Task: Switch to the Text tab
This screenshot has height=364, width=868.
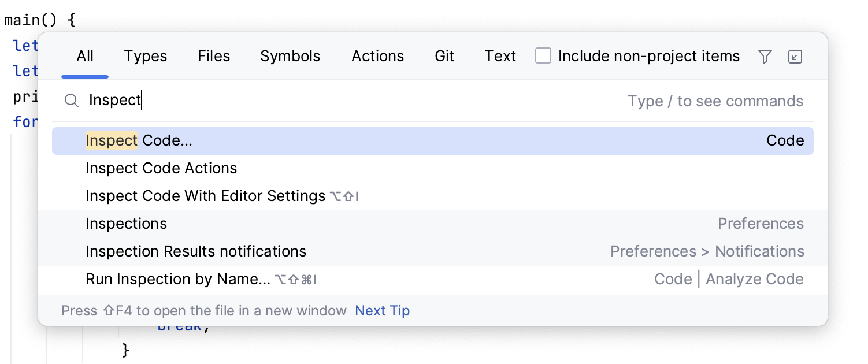Action: (499, 56)
